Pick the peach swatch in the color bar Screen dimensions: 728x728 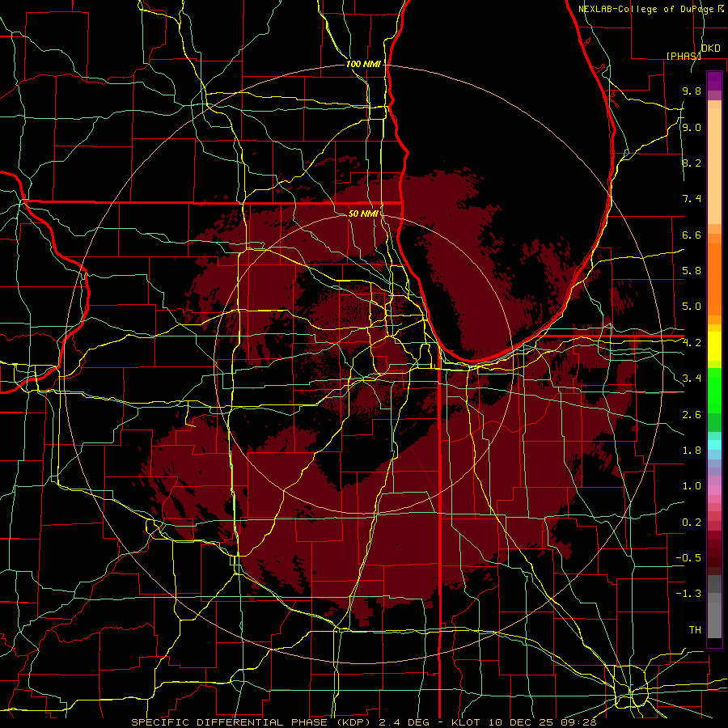pyautogui.click(x=714, y=167)
